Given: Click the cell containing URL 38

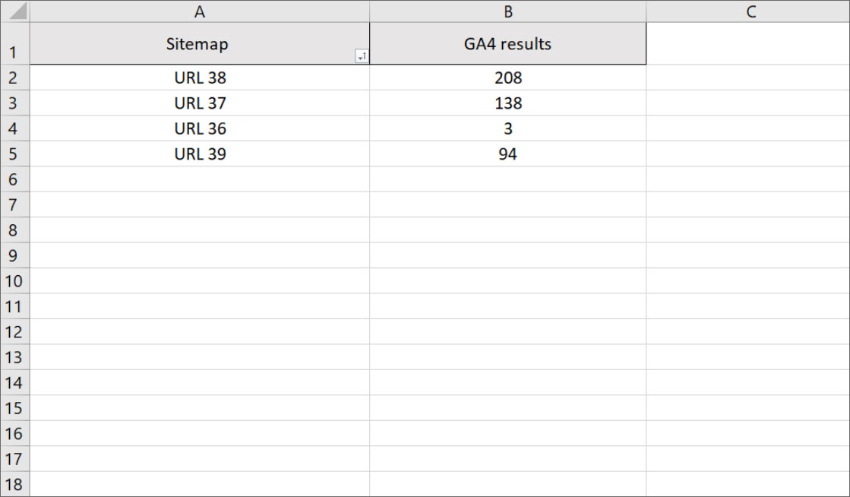Looking at the screenshot, I should click(200, 77).
